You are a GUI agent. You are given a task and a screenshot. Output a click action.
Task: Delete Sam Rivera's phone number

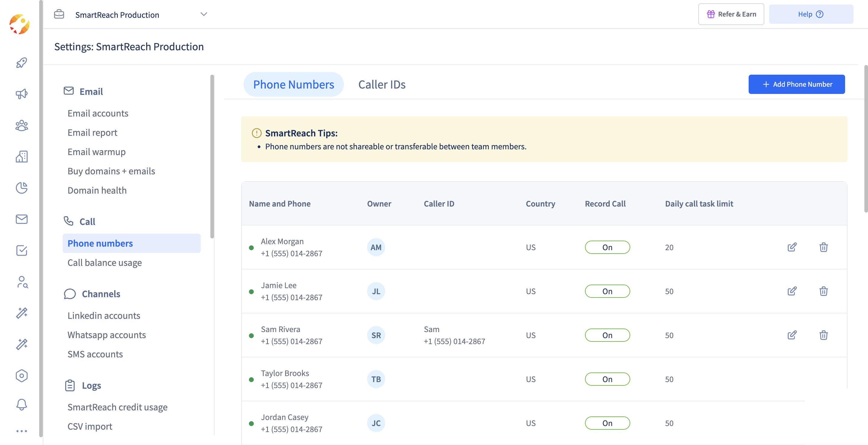point(823,335)
